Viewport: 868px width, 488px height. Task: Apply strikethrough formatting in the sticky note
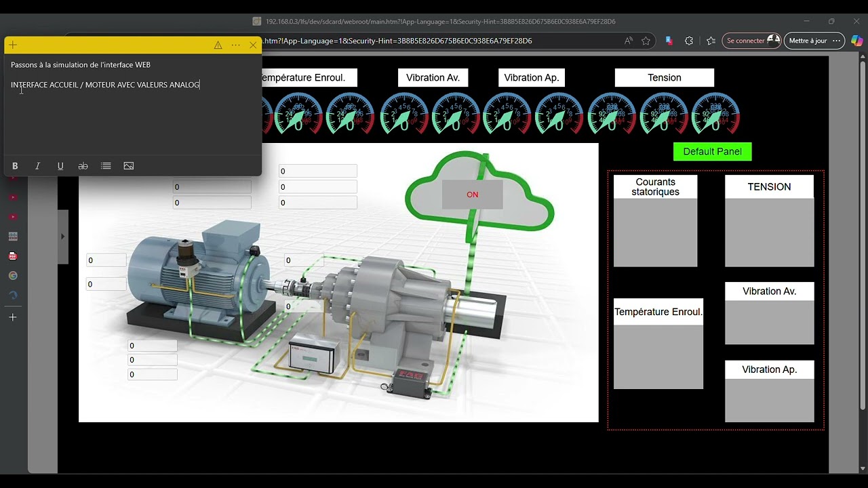pos(83,166)
